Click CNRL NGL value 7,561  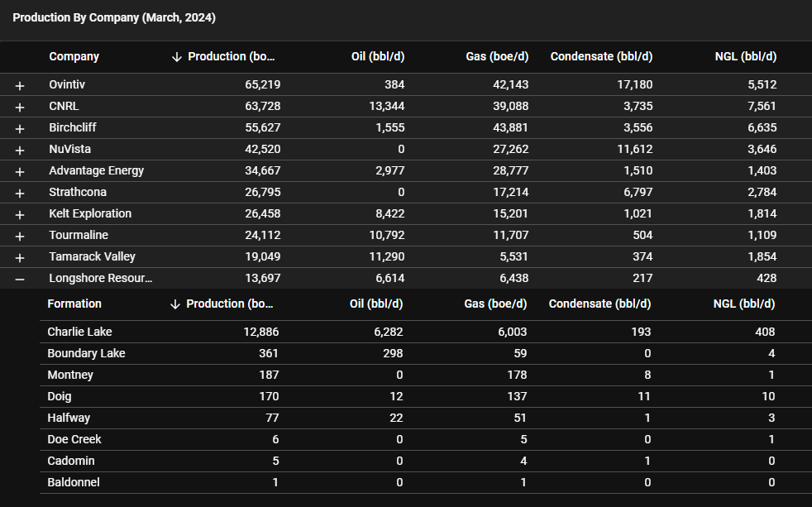pyautogui.click(x=762, y=106)
